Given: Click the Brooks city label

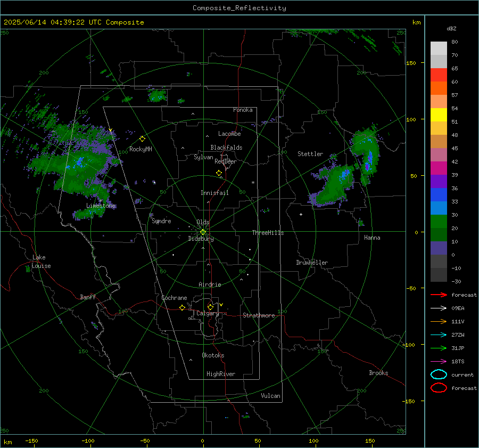Looking at the screenshot, I should coord(378,373).
